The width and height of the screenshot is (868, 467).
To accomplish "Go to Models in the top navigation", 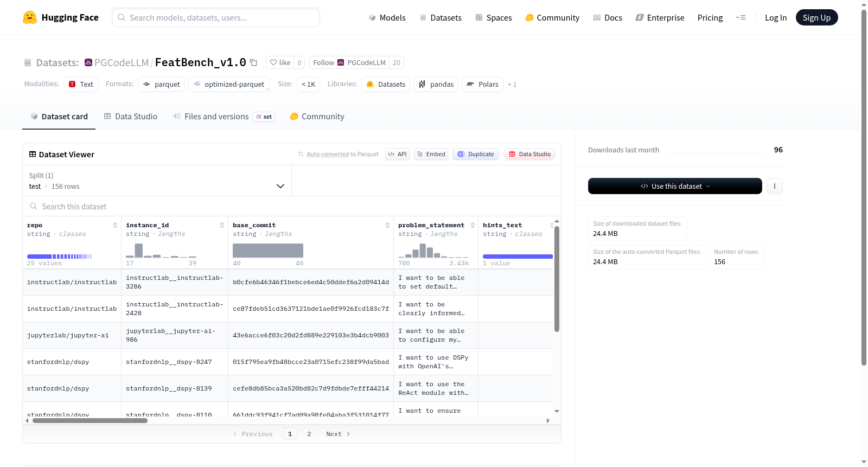I will click(x=387, y=17).
